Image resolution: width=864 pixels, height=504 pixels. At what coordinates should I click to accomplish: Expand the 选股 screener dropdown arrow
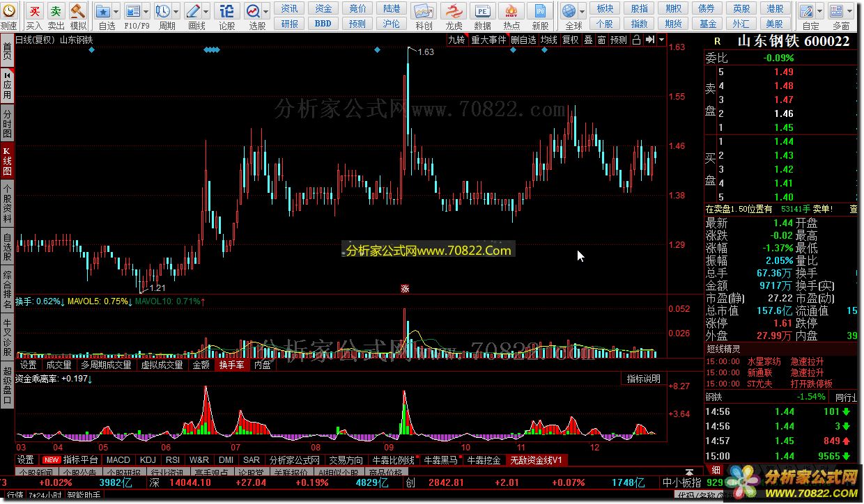click(x=265, y=11)
